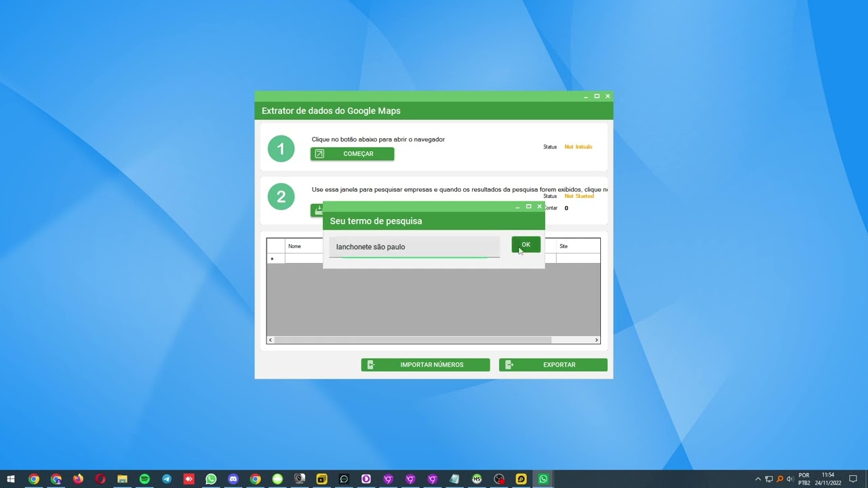This screenshot has width=868, height=488.
Task: Open the Windows notification center
Action: coord(854,479)
